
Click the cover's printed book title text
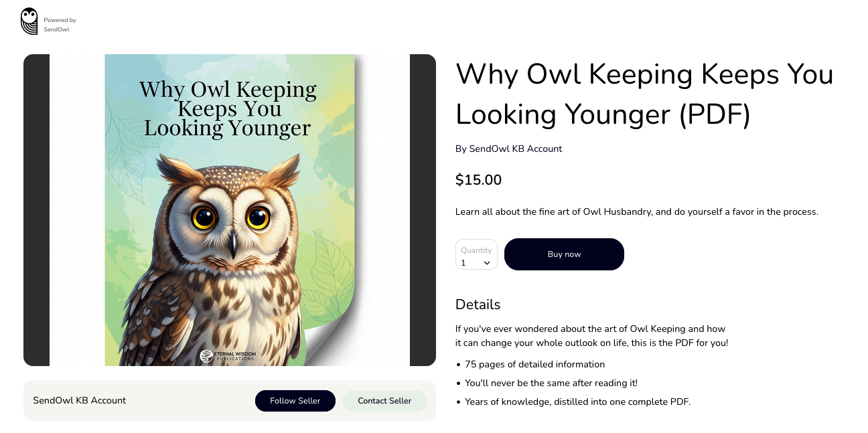(228, 108)
